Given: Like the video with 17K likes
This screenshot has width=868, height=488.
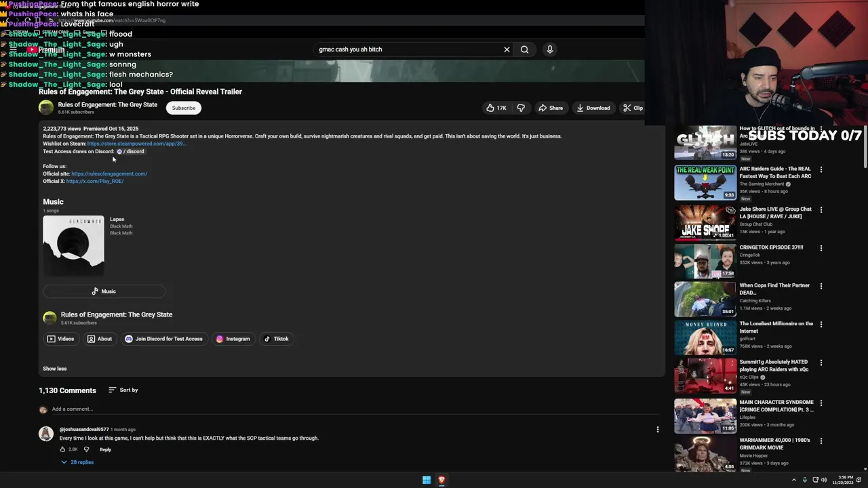Looking at the screenshot, I should 496,108.
